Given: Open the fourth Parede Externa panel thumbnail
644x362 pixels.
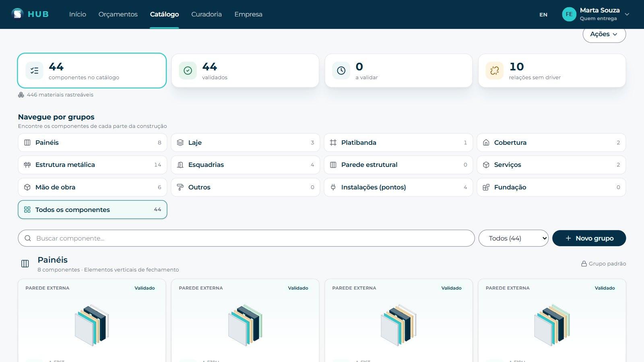Looking at the screenshot, I should (x=552, y=325).
